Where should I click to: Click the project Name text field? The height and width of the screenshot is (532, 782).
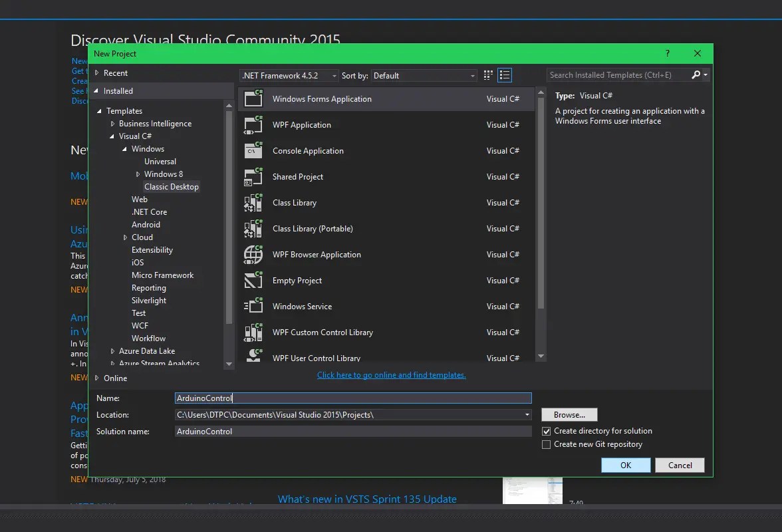(x=352, y=398)
